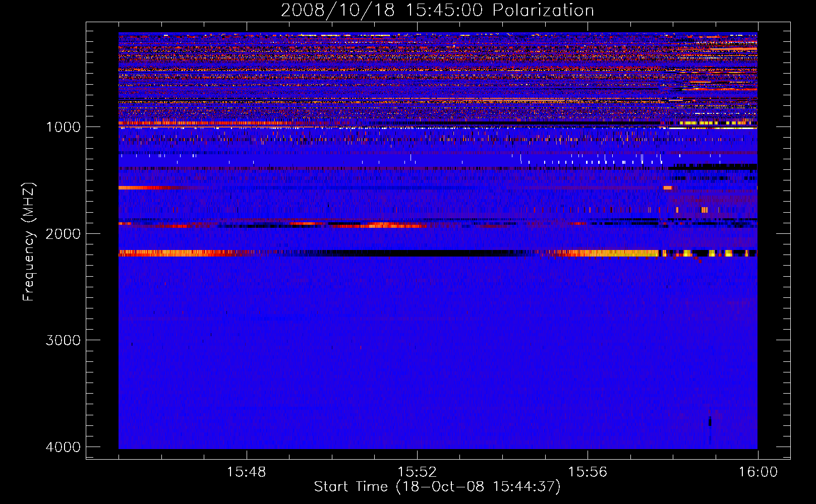The width and height of the screenshot is (816, 504).
Task: Select the 2000 frequency tick label
Action: pyautogui.click(x=64, y=233)
